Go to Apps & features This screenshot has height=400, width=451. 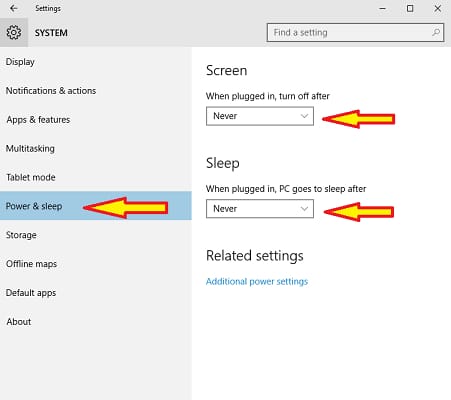[38, 120]
